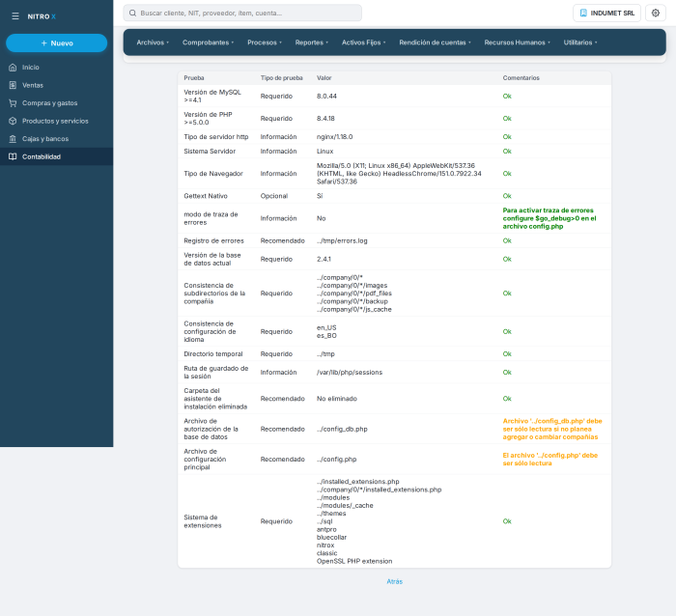
Task: Click the OpenSSL PHP extension entry
Action: coord(354,561)
